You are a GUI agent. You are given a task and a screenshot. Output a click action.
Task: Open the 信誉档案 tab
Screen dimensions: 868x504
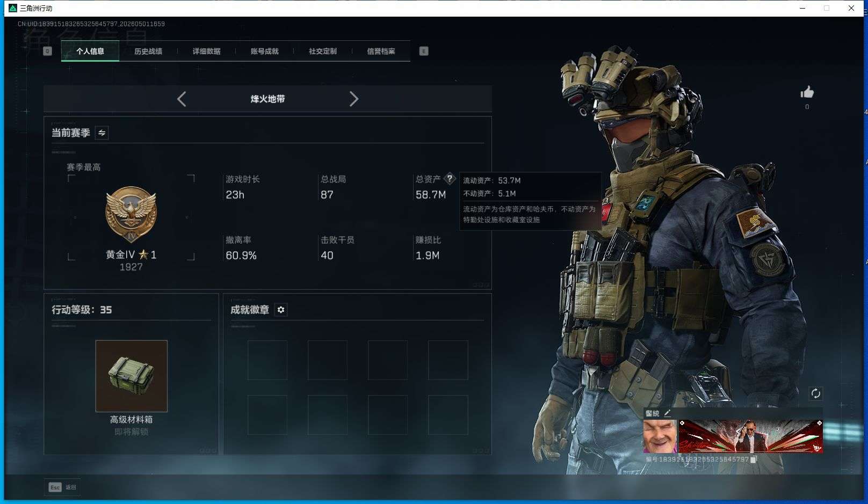coord(381,51)
